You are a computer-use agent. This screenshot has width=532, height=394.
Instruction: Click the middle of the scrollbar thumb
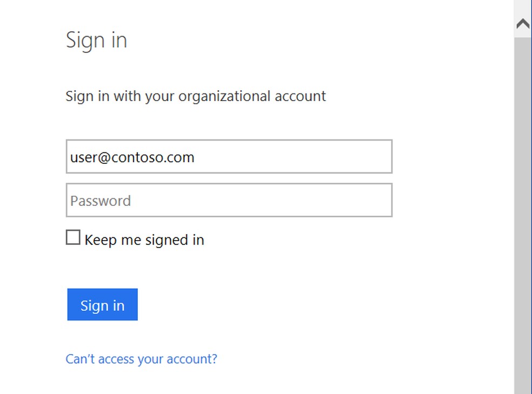pos(523,216)
